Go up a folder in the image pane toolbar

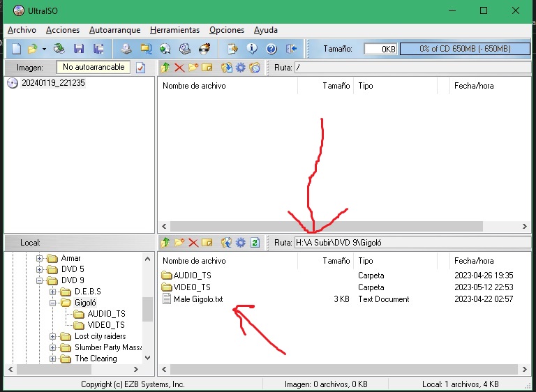click(165, 68)
